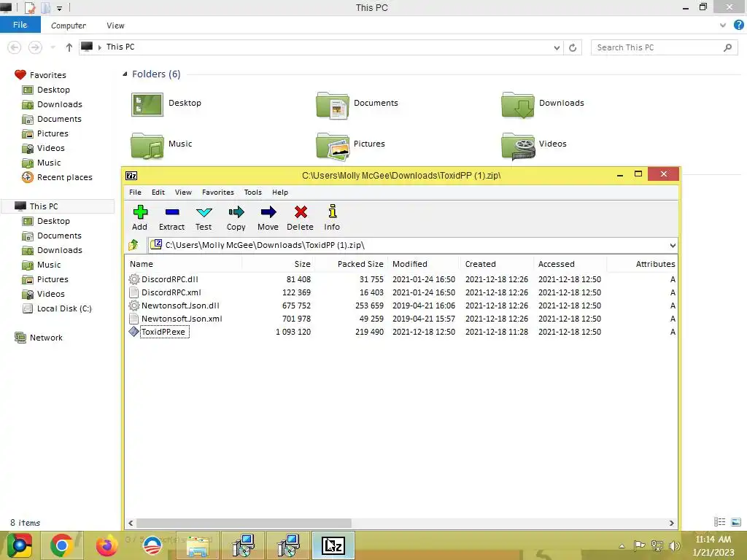Viewport: 747px width, 560px height.
Task: Open the Documents folder in This PC
Action: pos(357,104)
